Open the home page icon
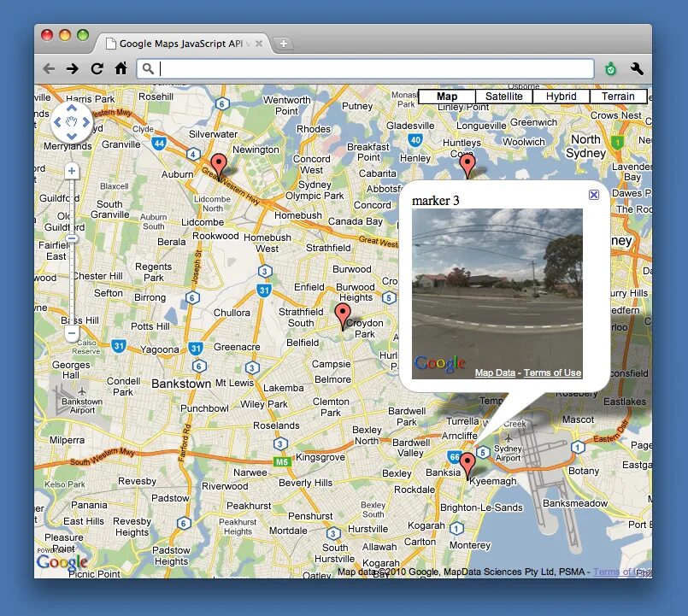The image size is (688, 616). pyautogui.click(x=121, y=68)
